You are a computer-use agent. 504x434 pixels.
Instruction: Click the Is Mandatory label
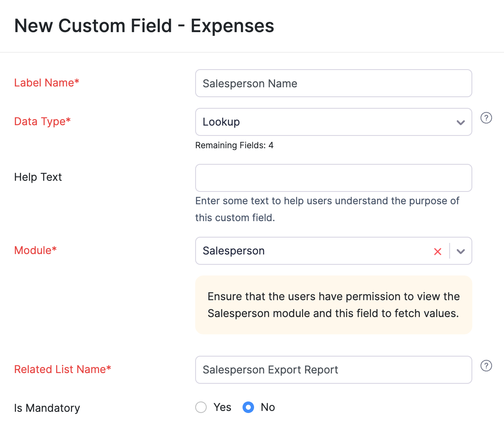point(47,408)
